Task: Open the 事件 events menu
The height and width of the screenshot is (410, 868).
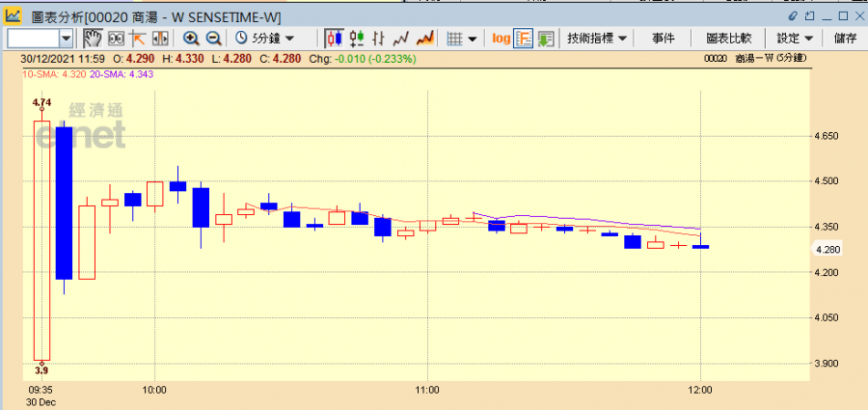Action: click(664, 39)
